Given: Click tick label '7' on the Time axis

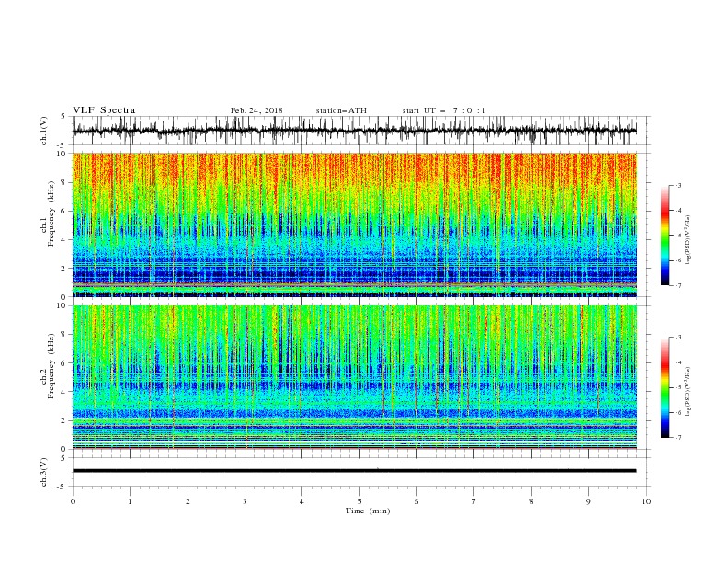Looking at the screenshot, I should pos(474,501).
